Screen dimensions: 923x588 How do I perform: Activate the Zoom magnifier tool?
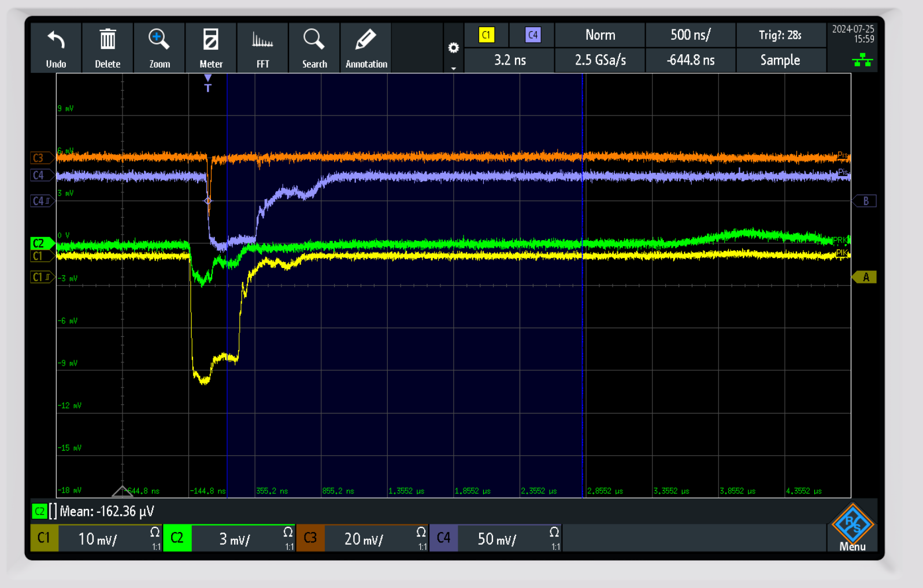click(159, 40)
